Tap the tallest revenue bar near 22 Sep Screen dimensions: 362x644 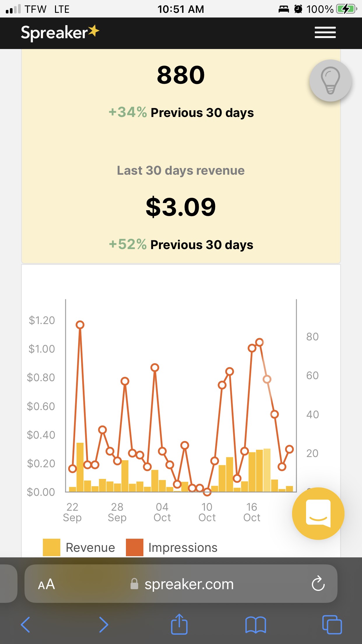tap(80, 467)
